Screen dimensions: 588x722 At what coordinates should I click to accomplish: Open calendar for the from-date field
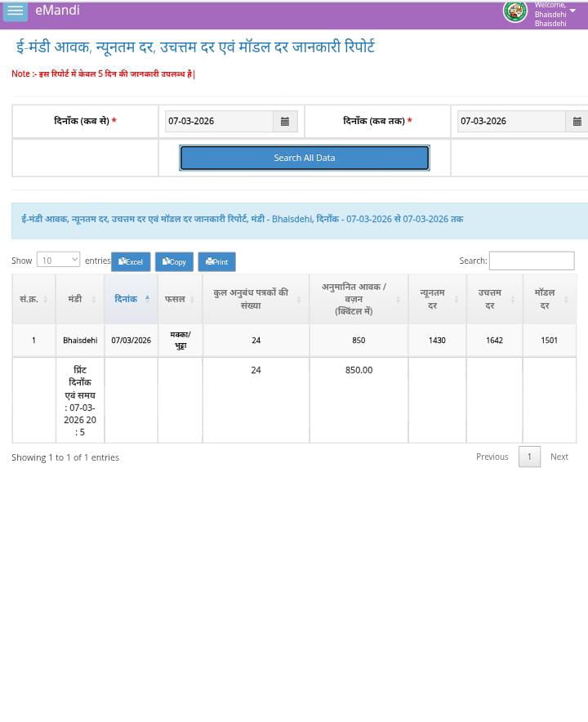pyautogui.click(x=285, y=122)
